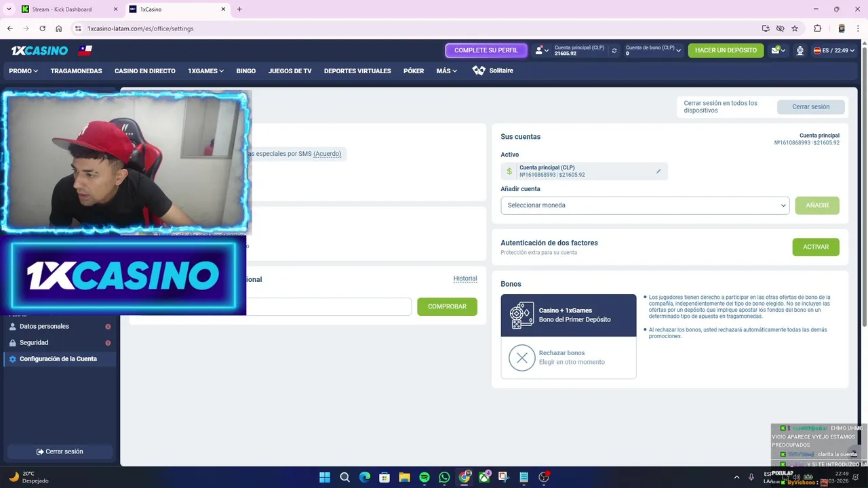Show hidden system tray icons
Image resolution: width=868 pixels, height=488 pixels.
737,477
